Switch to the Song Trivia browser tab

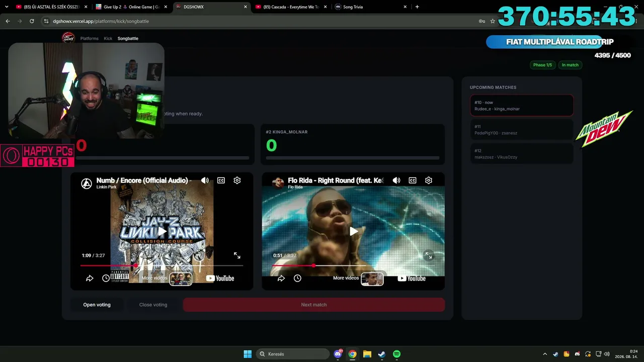point(370,7)
